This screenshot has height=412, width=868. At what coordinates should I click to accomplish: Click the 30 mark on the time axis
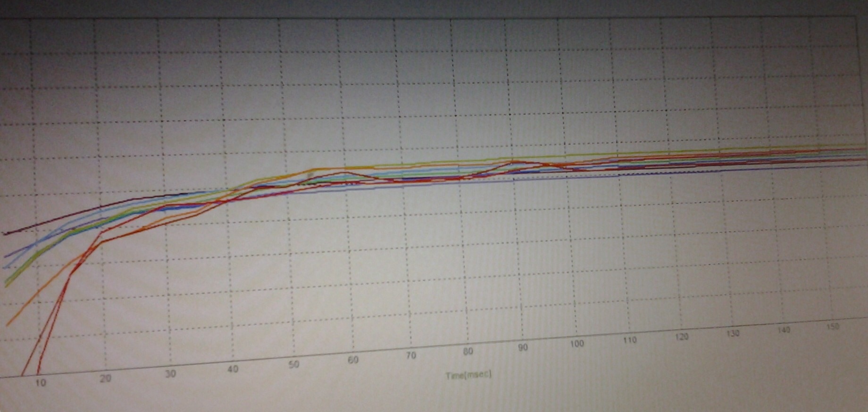point(170,374)
